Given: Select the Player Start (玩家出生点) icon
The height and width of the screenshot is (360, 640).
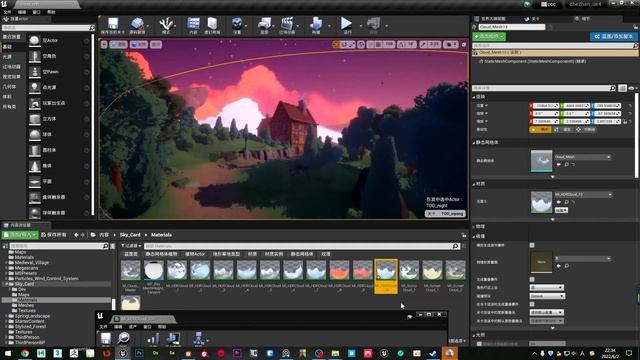Looking at the screenshot, I should coord(35,103).
